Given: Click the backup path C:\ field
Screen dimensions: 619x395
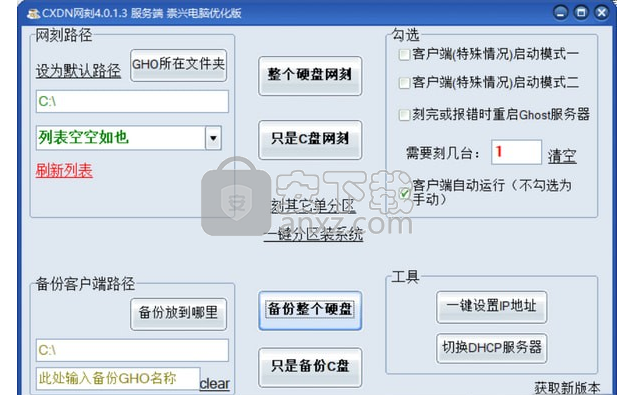Looking at the screenshot, I should coord(132,350).
